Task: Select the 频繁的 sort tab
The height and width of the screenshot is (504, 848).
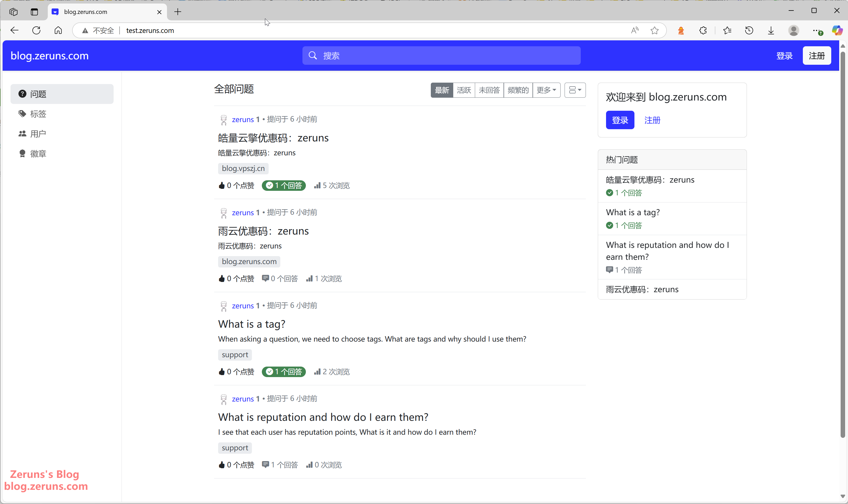Action: (518, 90)
